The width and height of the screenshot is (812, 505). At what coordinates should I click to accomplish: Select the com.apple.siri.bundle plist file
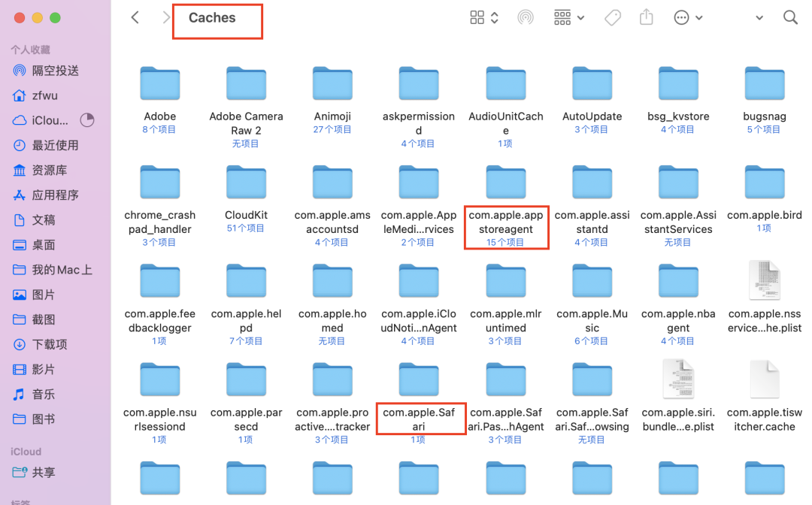coord(678,380)
